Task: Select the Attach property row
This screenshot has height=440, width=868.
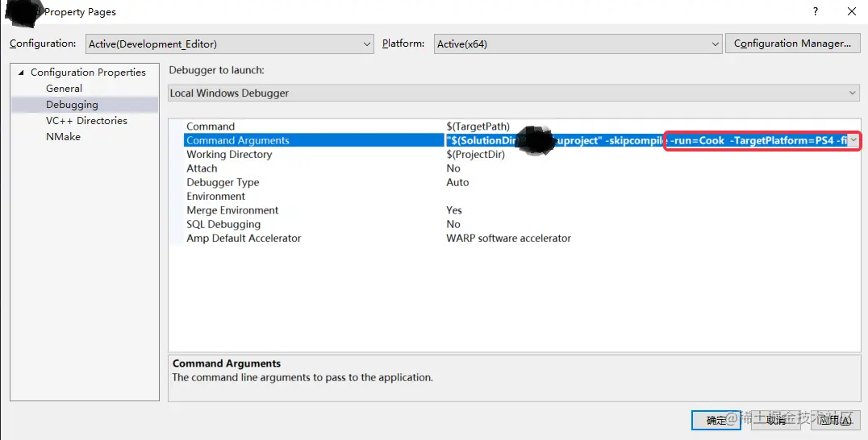Action: tap(522, 168)
